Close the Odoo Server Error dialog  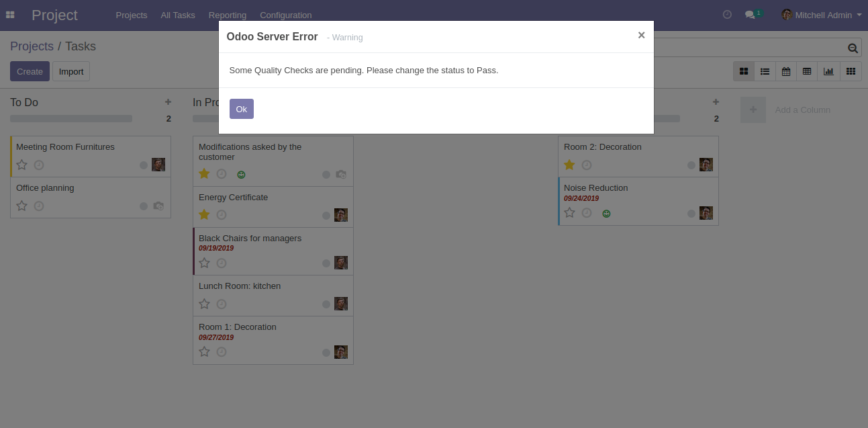click(641, 36)
